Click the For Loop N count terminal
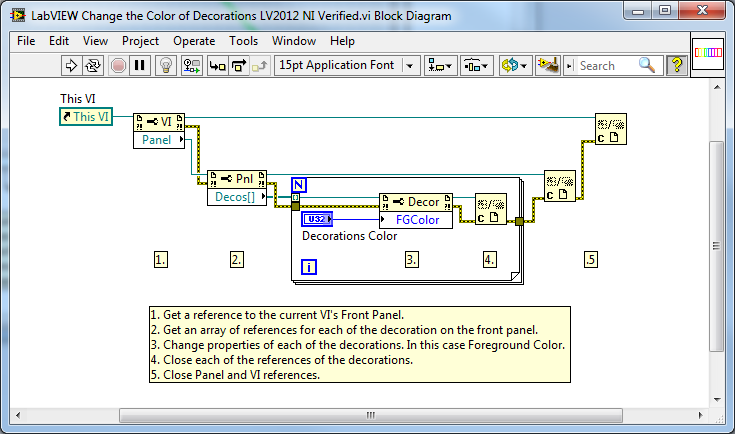This screenshot has width=735, height=434. (299, 185)
